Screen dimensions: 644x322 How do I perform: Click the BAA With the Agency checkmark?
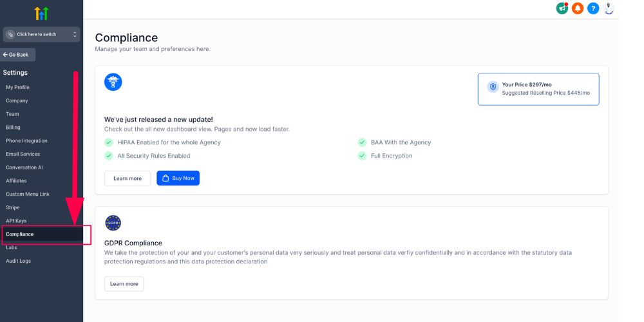[x=362, y=142]
